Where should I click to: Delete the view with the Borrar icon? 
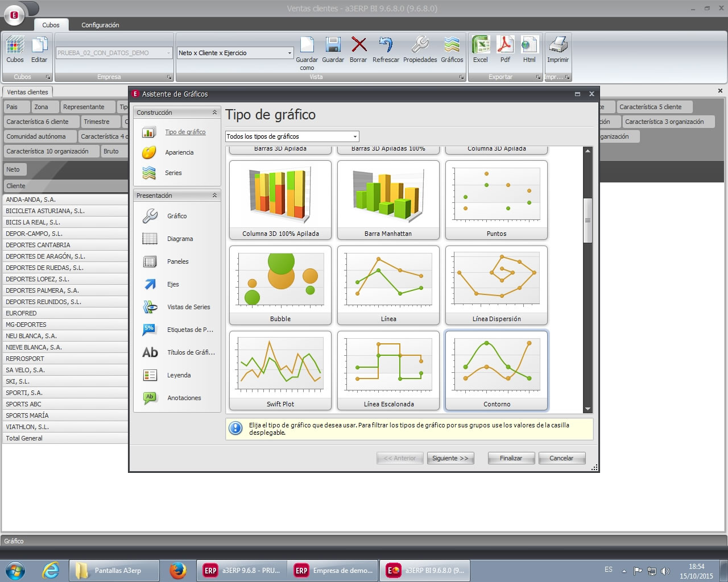click(x=358, y=50)
